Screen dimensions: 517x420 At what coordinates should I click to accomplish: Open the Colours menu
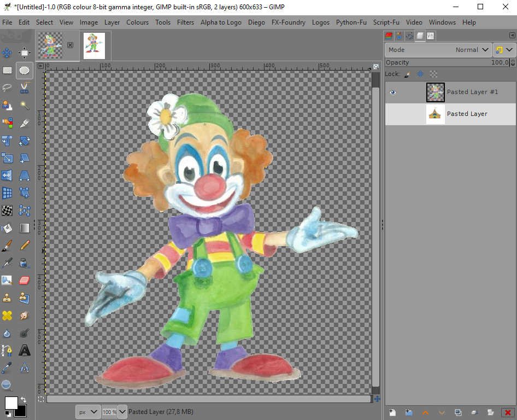pyautogui.click(x=137, y=22)
